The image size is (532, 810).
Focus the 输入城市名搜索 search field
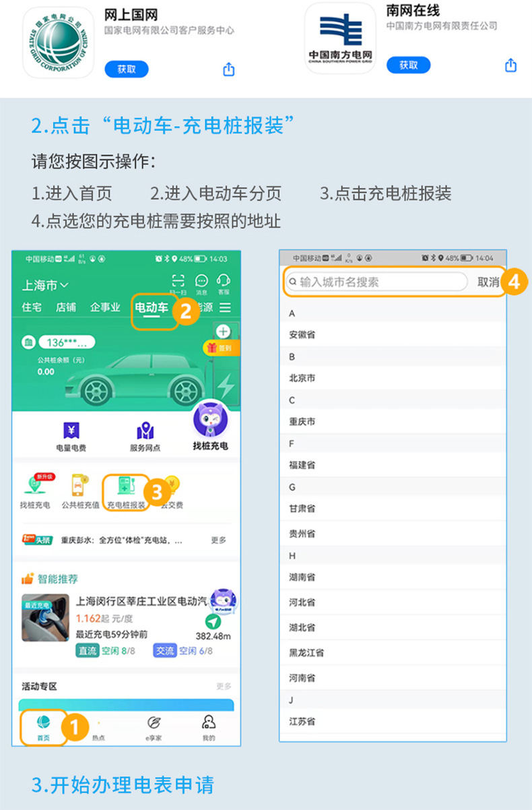coord(376,282)
